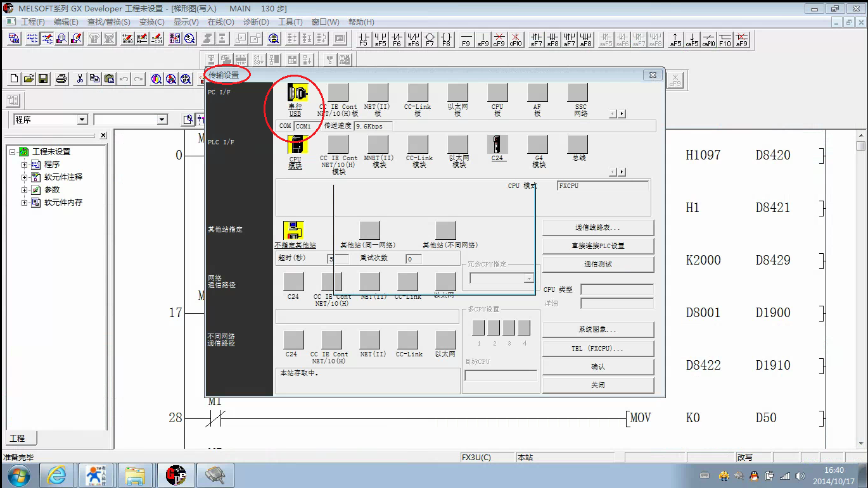Cut selection with scissors icon
Viewport: 868px width, 488px height.
click(x=80, y=79)
